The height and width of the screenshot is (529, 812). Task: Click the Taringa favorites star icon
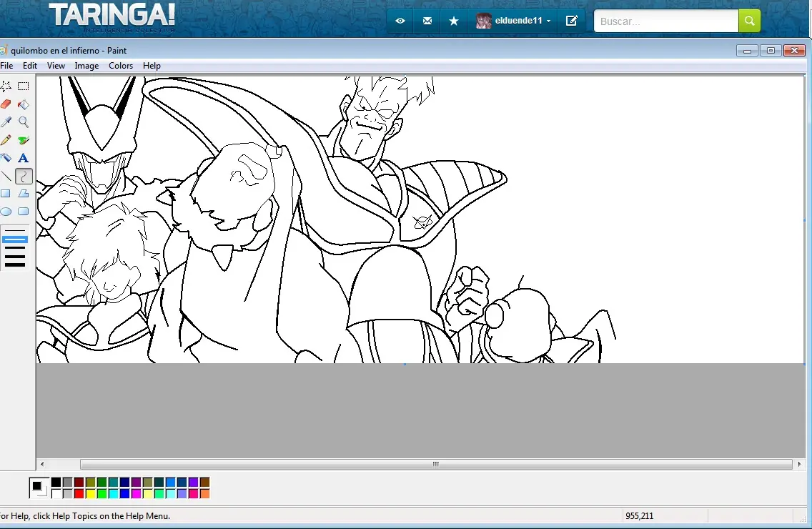tap(454, 21)
